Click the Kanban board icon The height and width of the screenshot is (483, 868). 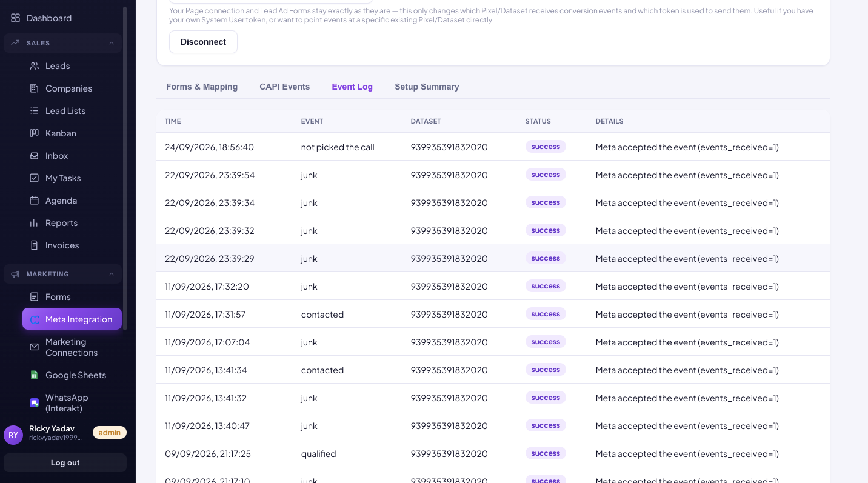(x=35, y=133)
